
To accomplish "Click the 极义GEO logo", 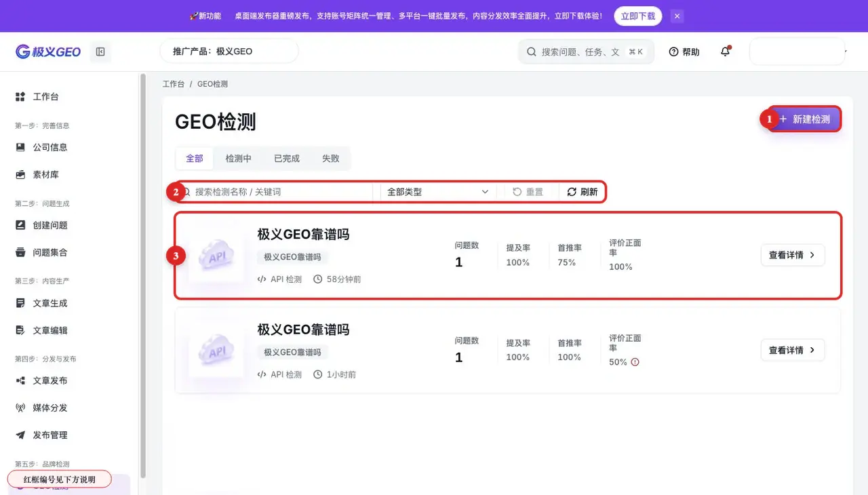I will (48, 52).
